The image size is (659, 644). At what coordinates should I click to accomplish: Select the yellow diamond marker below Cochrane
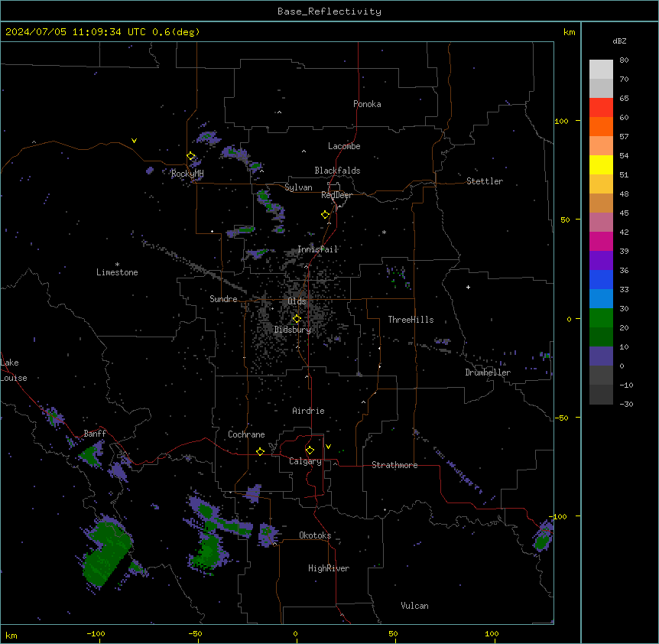click(x=260, y=451)
